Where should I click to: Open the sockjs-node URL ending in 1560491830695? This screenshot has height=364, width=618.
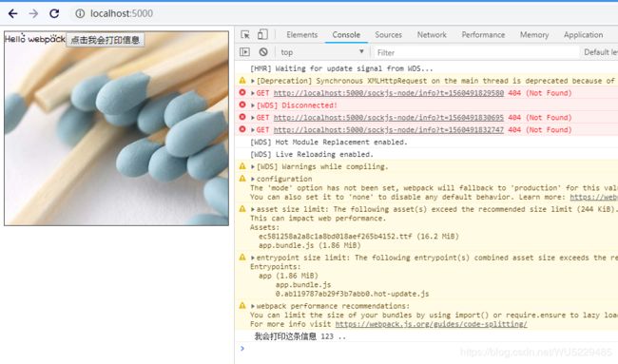click(389, 118)
